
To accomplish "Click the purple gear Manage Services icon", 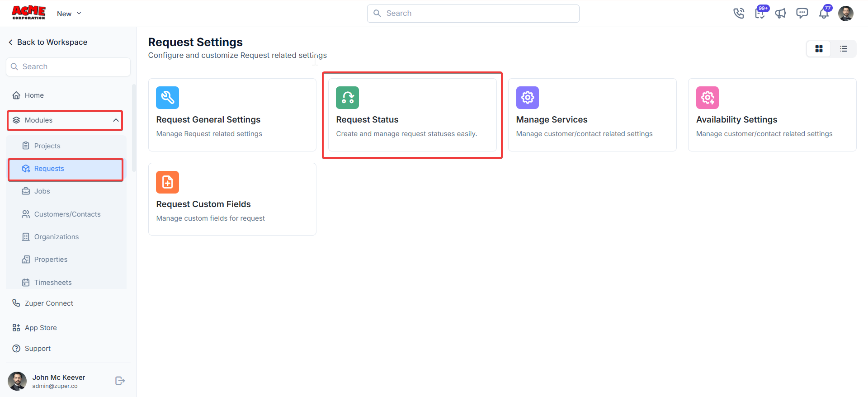I will pyautogui.click(x=528, y=98).
